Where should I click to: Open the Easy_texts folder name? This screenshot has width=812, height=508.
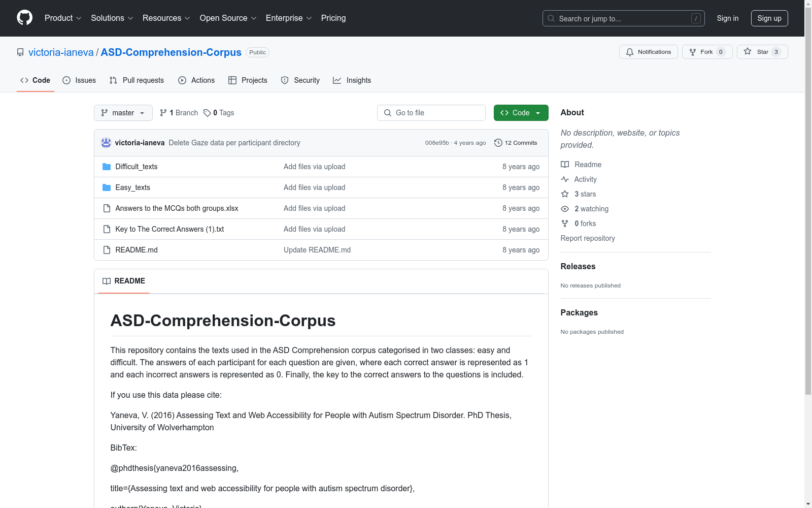pyautogui.click(x=133, y=187)
